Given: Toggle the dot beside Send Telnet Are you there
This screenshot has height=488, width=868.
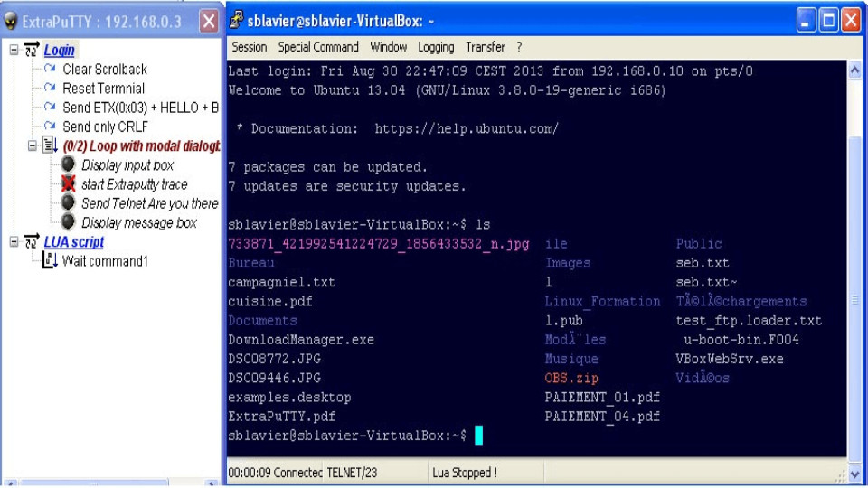Looking at the screenshot, I should [x=68, y=202].
